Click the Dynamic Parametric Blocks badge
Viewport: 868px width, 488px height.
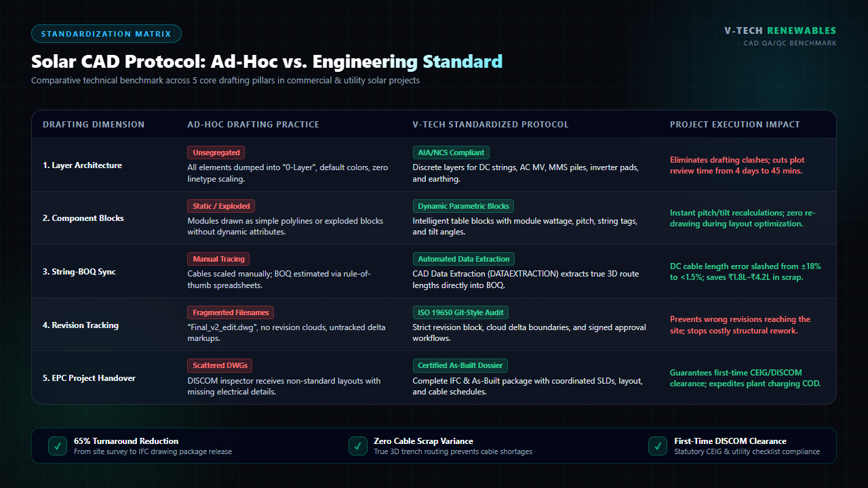click(464, 206)
